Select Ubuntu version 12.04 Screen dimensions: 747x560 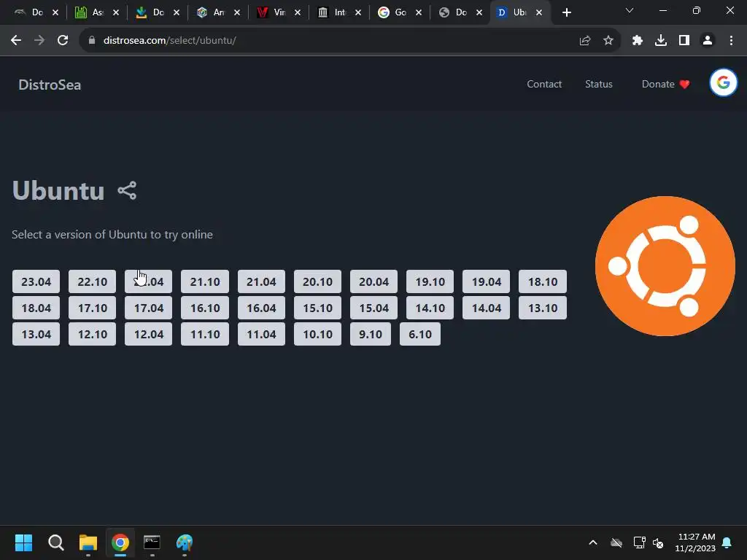148,334
